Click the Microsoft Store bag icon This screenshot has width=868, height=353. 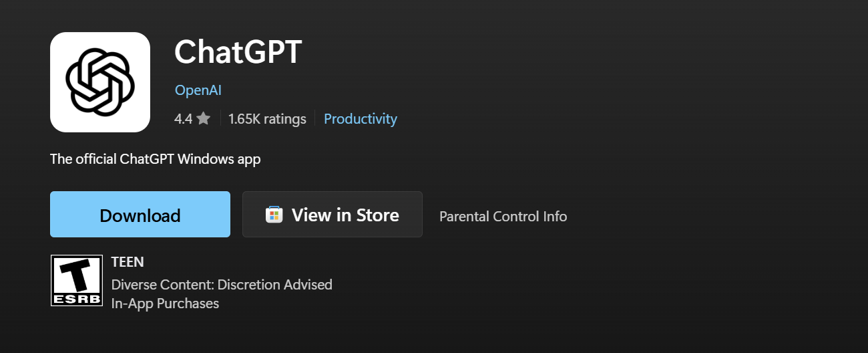tap(274, 215)
